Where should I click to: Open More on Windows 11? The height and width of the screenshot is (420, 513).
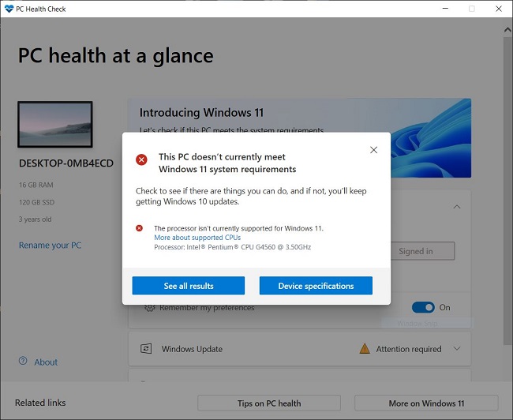click(426, 403)
